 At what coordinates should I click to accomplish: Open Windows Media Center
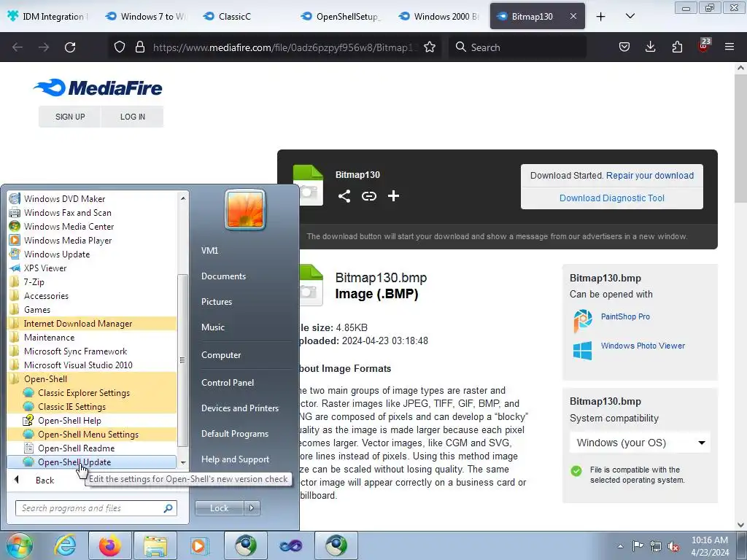pos(93,227)
